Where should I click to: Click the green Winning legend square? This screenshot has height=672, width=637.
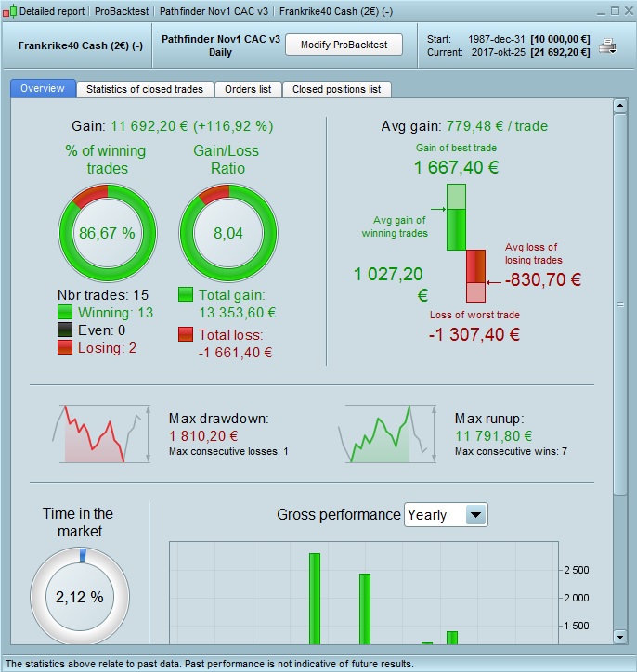[65, 313]
